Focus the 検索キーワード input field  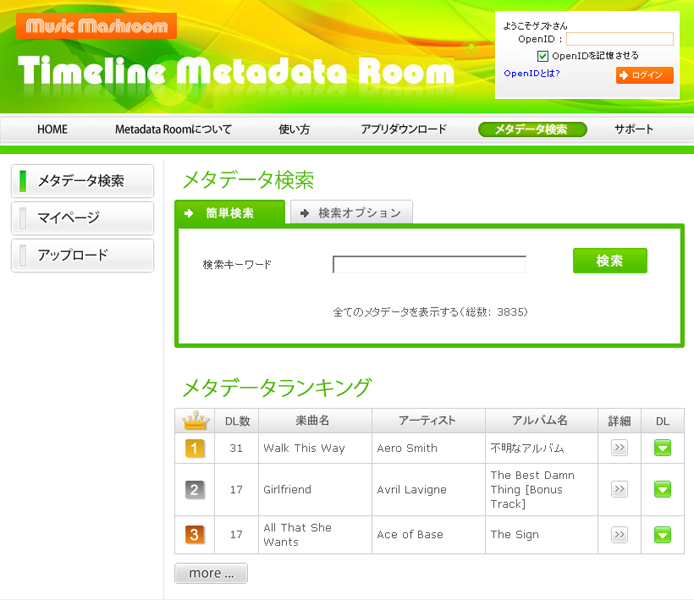point(429,264)
